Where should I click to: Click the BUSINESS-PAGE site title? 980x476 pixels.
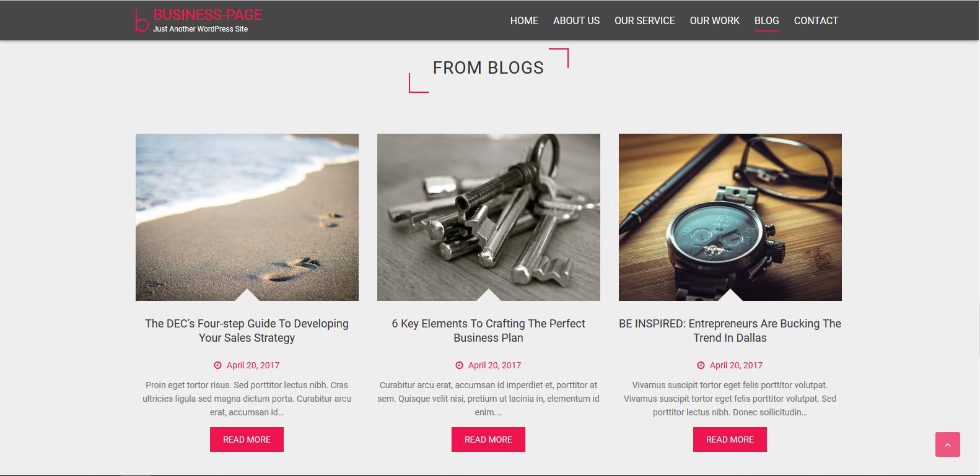pos(208,15)
